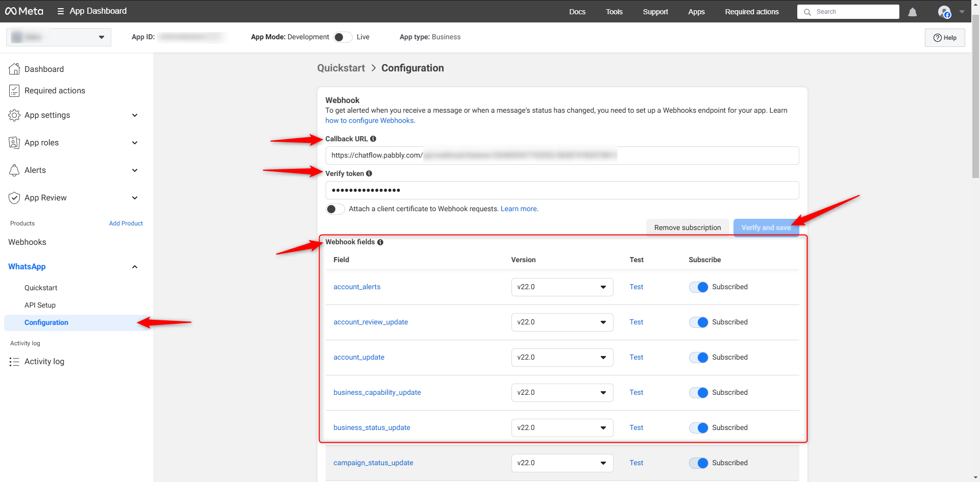The height and width of the screenshot is (482, 980).
Task: Expand the Alerts section
Action: click(135, 170)
